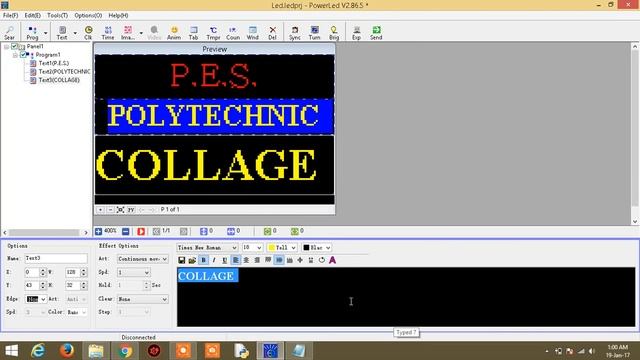640x360 pixels.
Task: Click the Turn on/off toolbar icon
Action: click(314, 33)
